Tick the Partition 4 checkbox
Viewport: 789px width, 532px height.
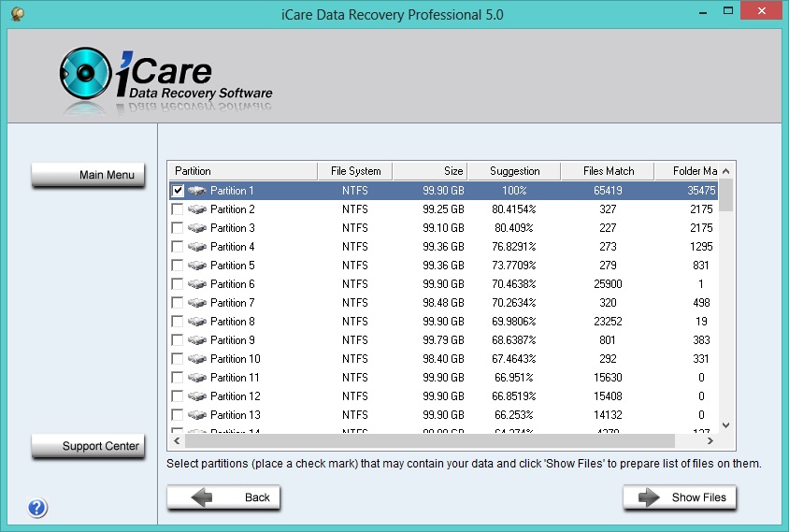coord(178,247)
